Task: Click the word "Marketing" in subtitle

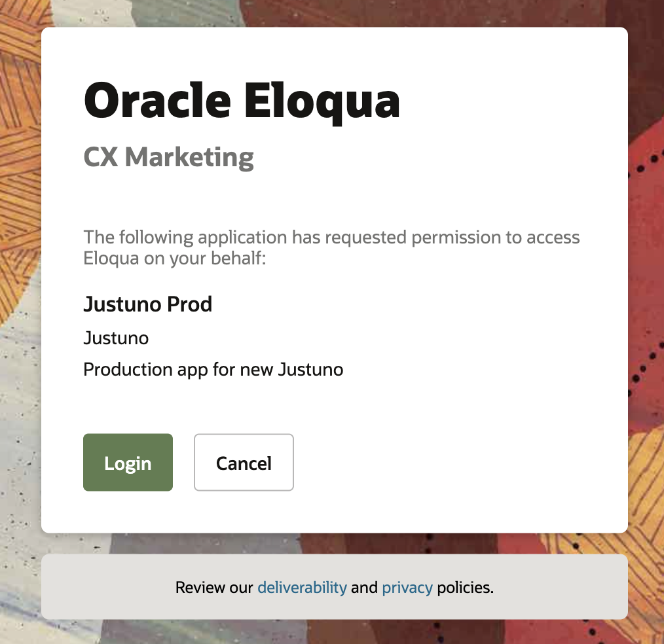Action: point(189,158)
